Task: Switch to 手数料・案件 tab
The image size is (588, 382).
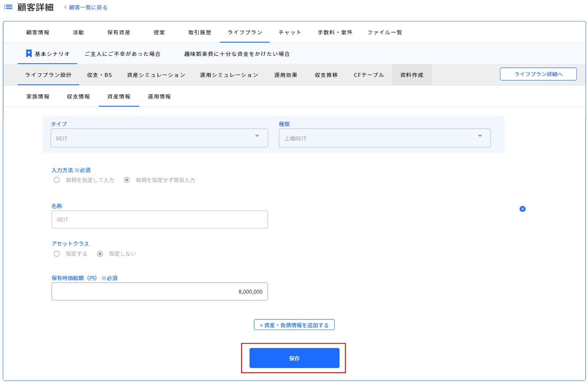Action: point(335,32)
